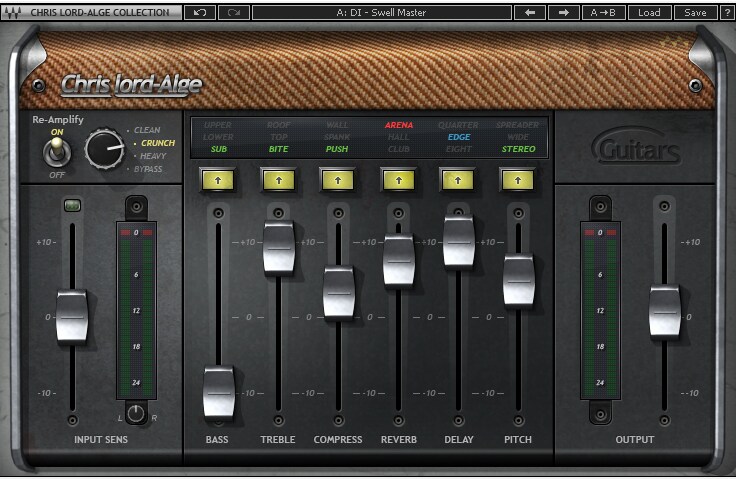Go to previous preset with left arrow
The image size is (736, 479).
530,13
